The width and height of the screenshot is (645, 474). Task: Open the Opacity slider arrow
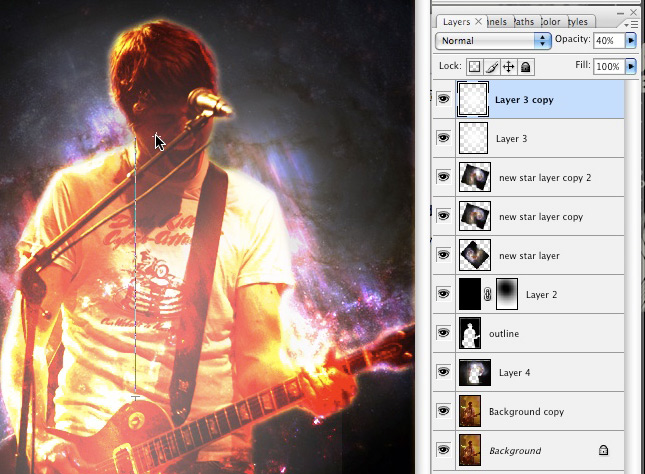[x=631, y=41]
